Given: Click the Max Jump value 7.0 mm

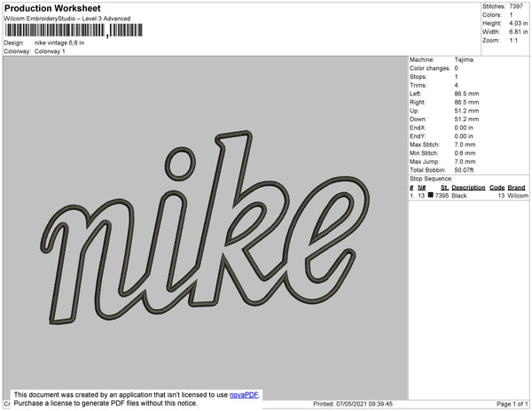Looking at the screenshot, I should [465, 161].
